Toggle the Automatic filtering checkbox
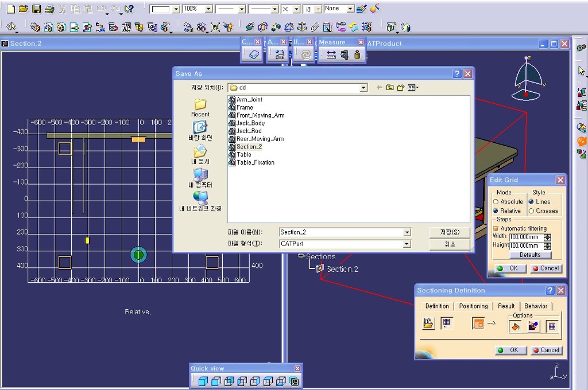 point(496,228)
